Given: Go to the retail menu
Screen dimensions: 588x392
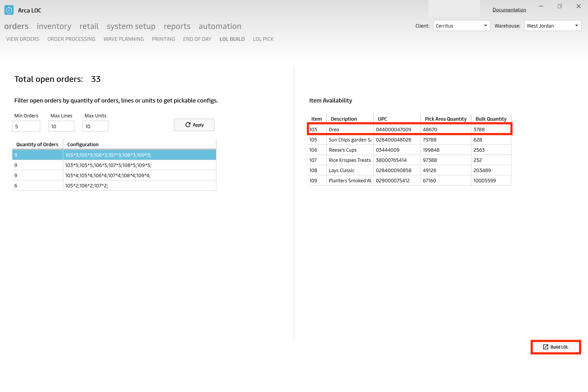Looking at the screenshot, I should 89,26.
